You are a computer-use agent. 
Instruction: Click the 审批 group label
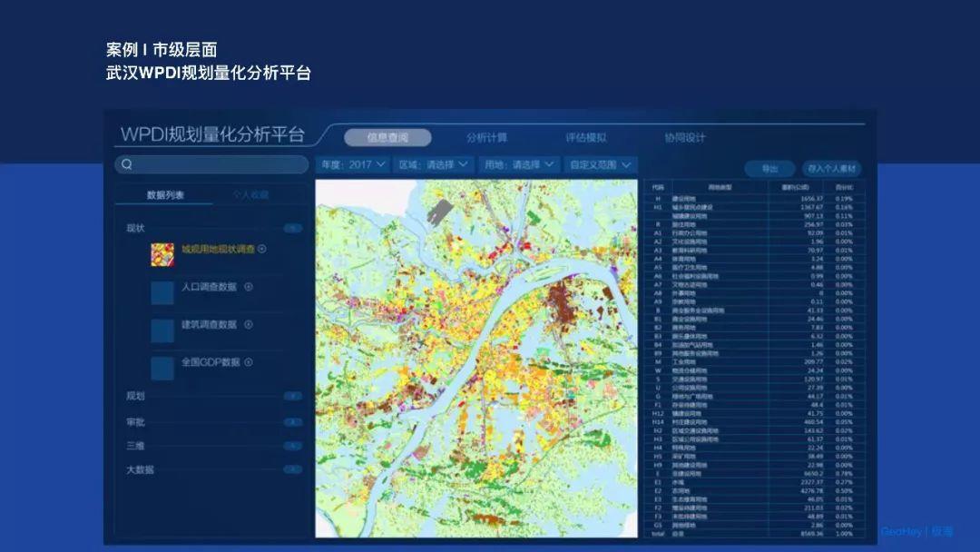pyautogui.click(x=135, y=422)
